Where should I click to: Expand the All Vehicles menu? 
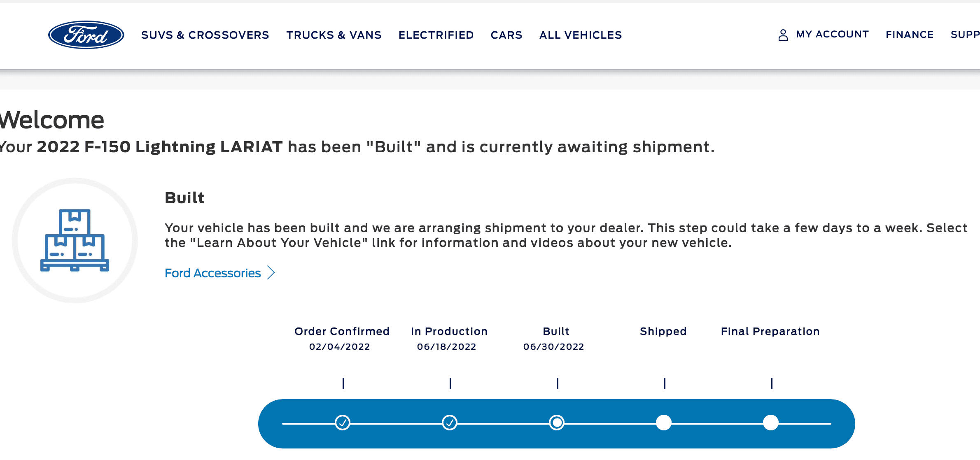pyautogui.click(x=581, y=35)
